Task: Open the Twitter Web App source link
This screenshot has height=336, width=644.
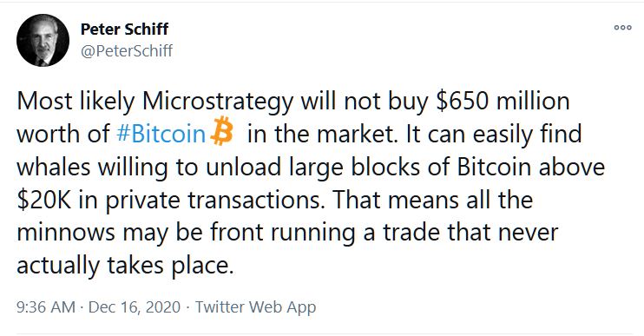Action: 255,307
